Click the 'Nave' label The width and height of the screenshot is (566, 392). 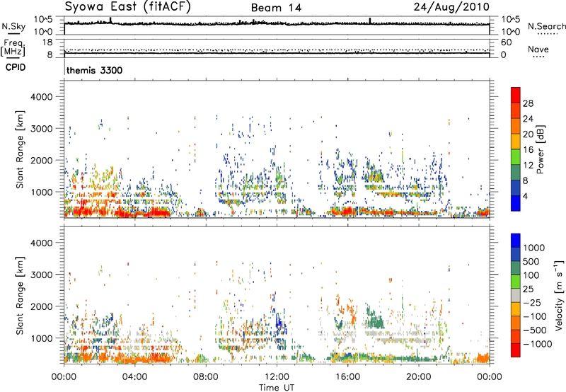[538, 49]
